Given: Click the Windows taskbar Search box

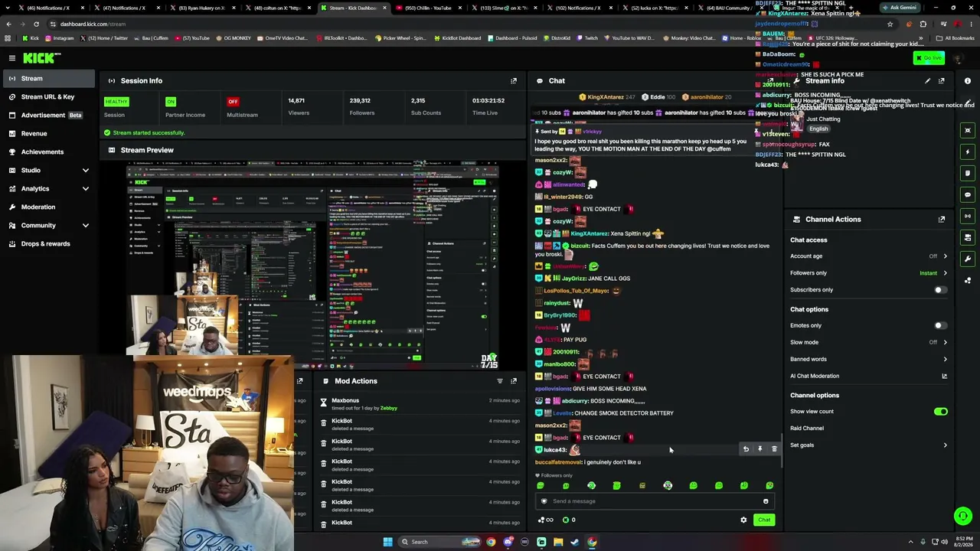Looking at the screenshot, I should coord(439,542).
